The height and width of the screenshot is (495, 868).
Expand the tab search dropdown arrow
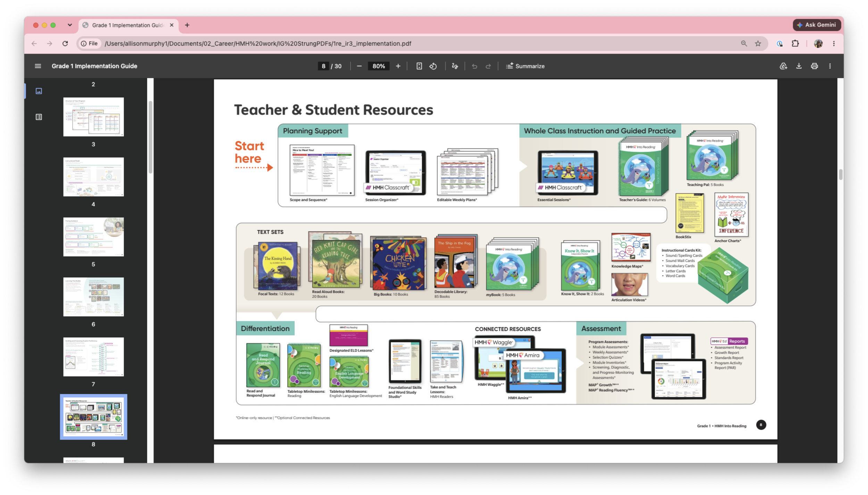point(70,25)
